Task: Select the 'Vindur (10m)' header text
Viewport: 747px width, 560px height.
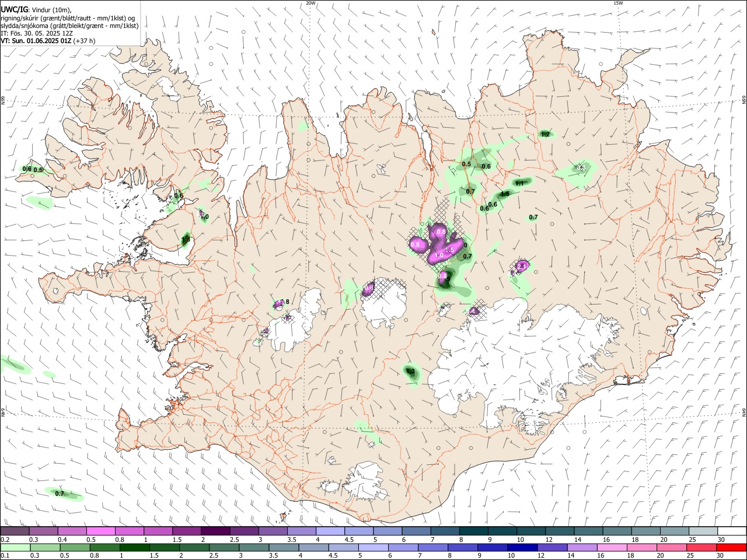Action: click(51, 10)
